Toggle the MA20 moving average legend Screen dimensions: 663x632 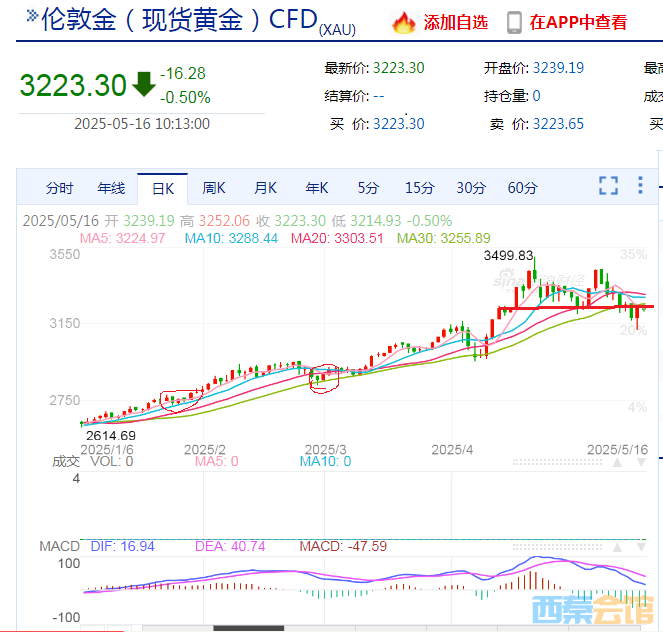336,238
